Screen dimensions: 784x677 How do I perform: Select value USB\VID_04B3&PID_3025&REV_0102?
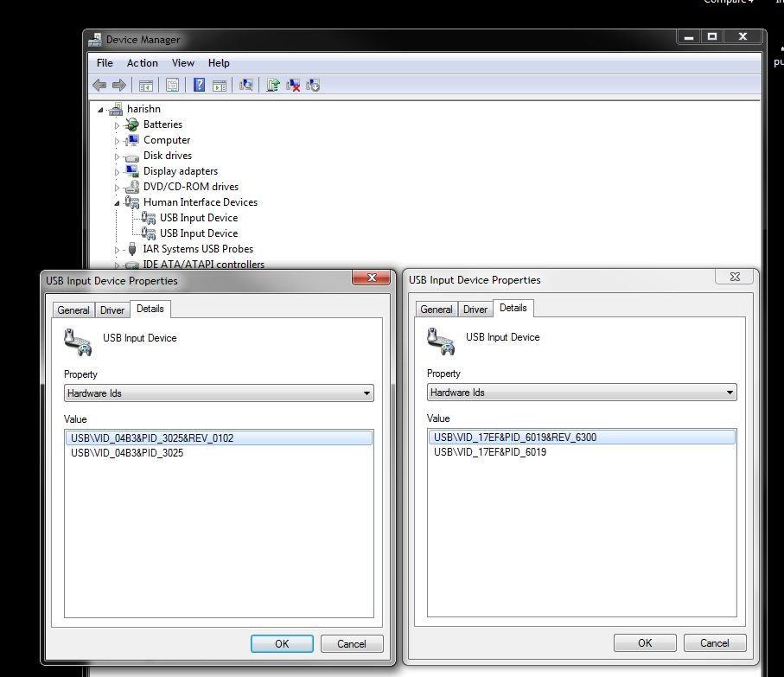pyautogui.click(x=219, y=438)
